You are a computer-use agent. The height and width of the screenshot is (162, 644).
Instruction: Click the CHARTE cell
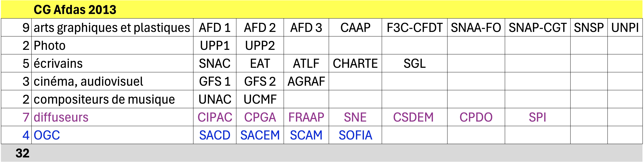(x=355, y=64)
